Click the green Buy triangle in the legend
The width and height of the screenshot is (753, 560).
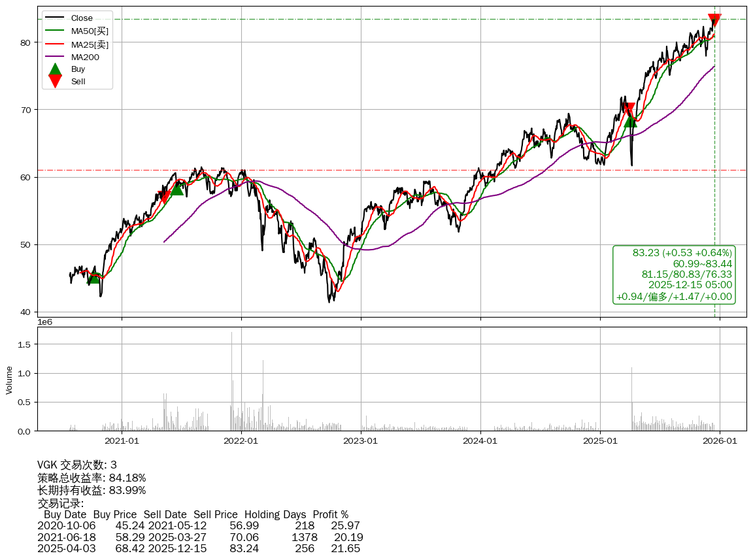coord(56,69)
